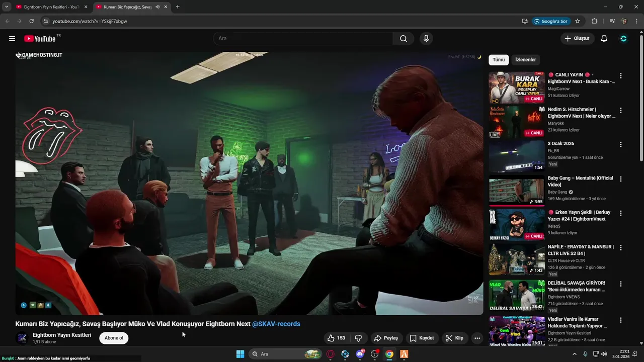Open NAFİLE ERAY067 & MANSUR video title
644x362 pixels.
(581, 250)
